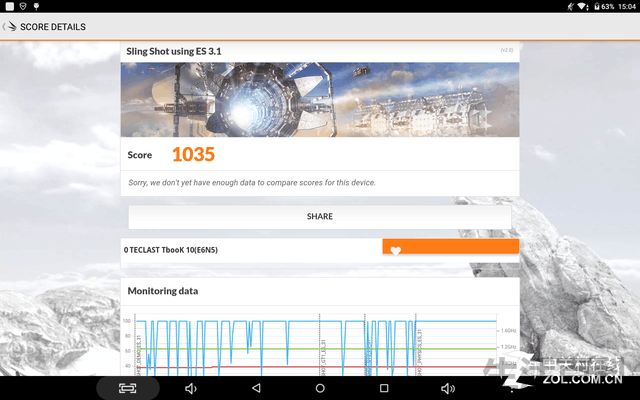
Task: Open the first square notification icon
Action: (x=9, y=6)
